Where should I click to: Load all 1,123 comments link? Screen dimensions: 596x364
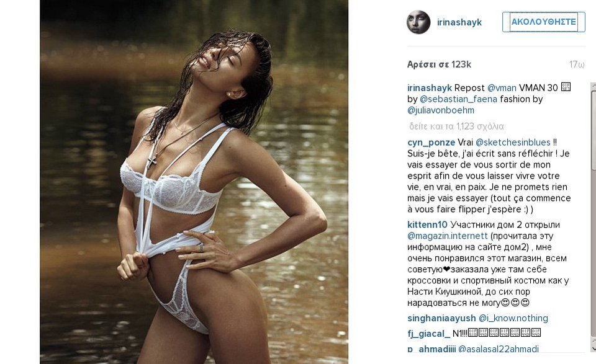[x=456, y=127]
